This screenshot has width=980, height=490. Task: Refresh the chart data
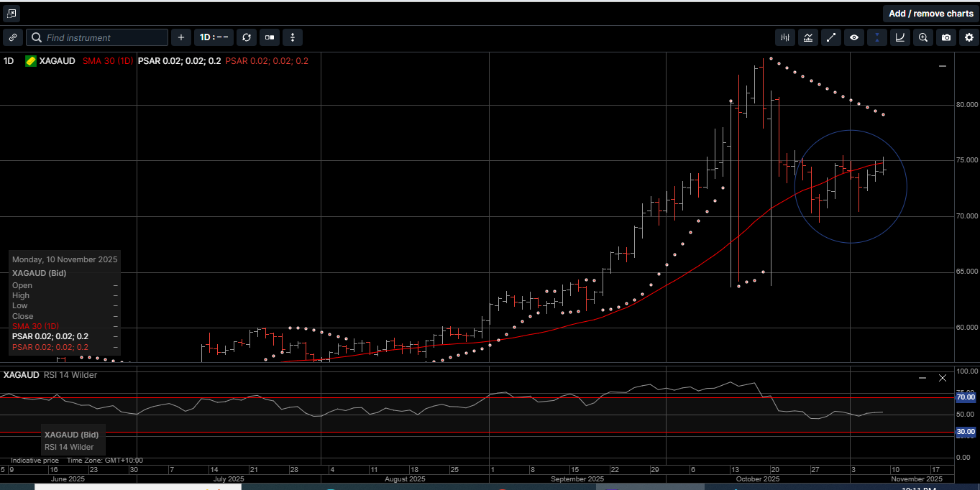click(247, 37)
